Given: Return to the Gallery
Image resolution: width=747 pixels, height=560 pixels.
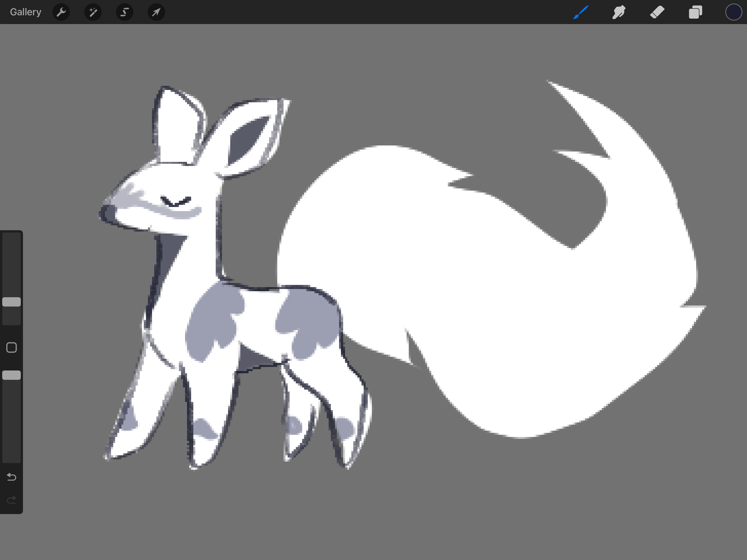Looking at the screenshot, I should coord(26,12).
